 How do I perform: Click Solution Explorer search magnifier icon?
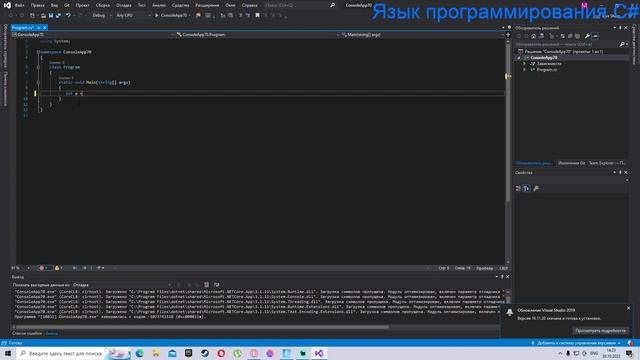[x=622, y=44]
